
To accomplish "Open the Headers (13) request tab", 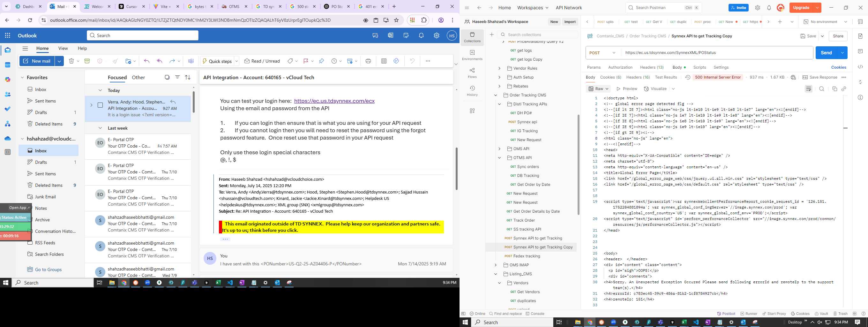I will (x=652, y=67).
